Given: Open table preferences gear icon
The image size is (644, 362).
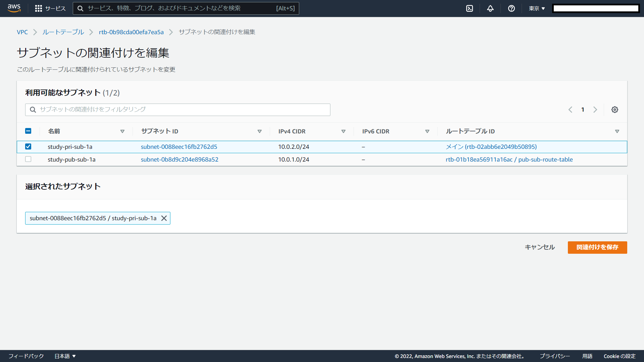Looking at the screenshot, I should pyautogui.click(x=614, y=110).
